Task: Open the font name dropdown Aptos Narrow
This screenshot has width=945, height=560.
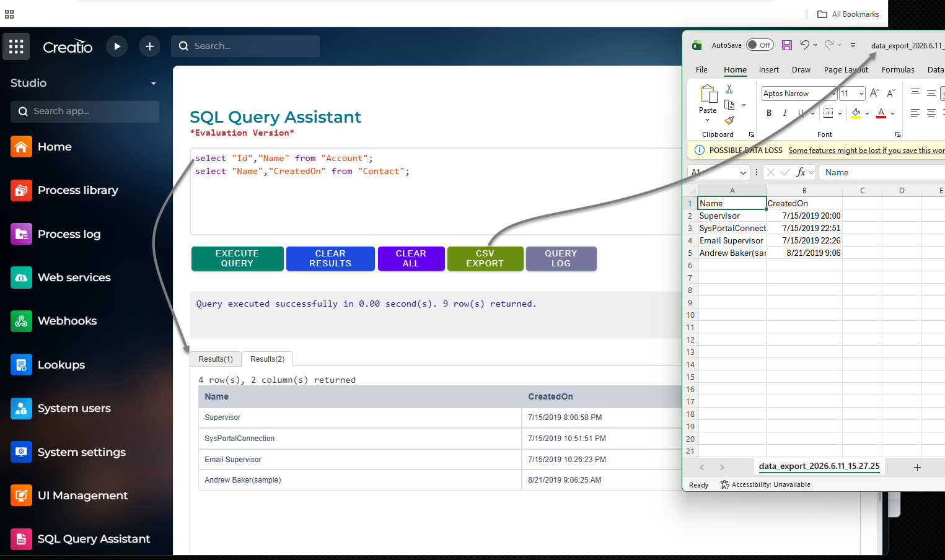Action: (x=833, y=94)
